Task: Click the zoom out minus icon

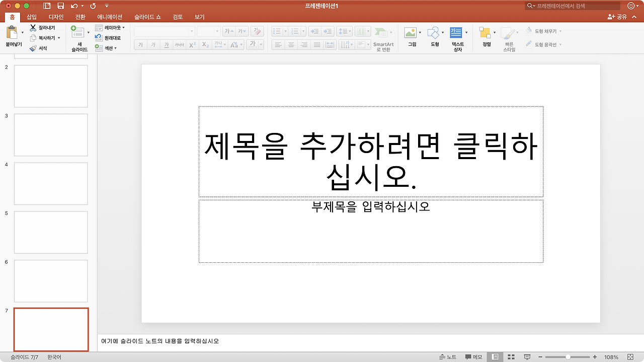Action: 541,357
